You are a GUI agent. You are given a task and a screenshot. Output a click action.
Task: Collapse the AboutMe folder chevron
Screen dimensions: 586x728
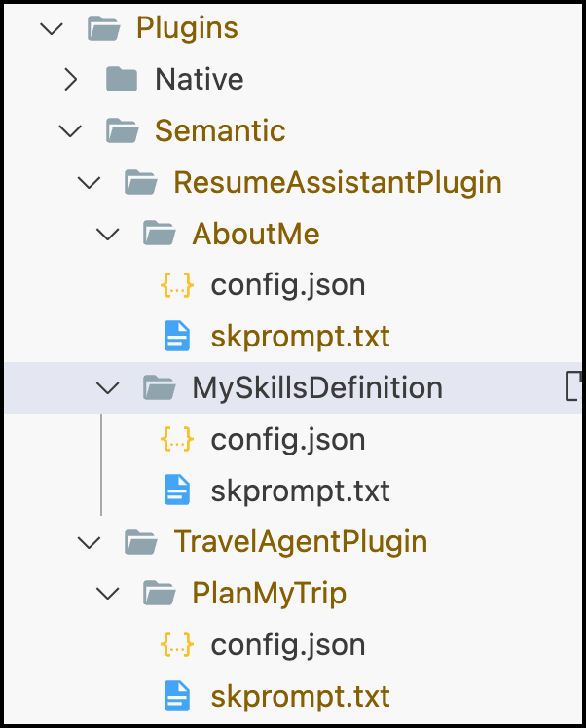(x=107, y=234)
